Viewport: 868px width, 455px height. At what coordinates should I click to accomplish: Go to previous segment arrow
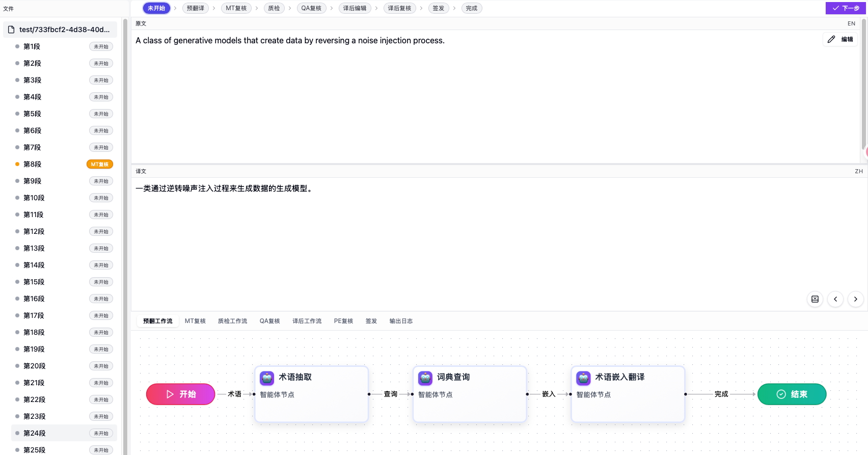tap(835, 299)
